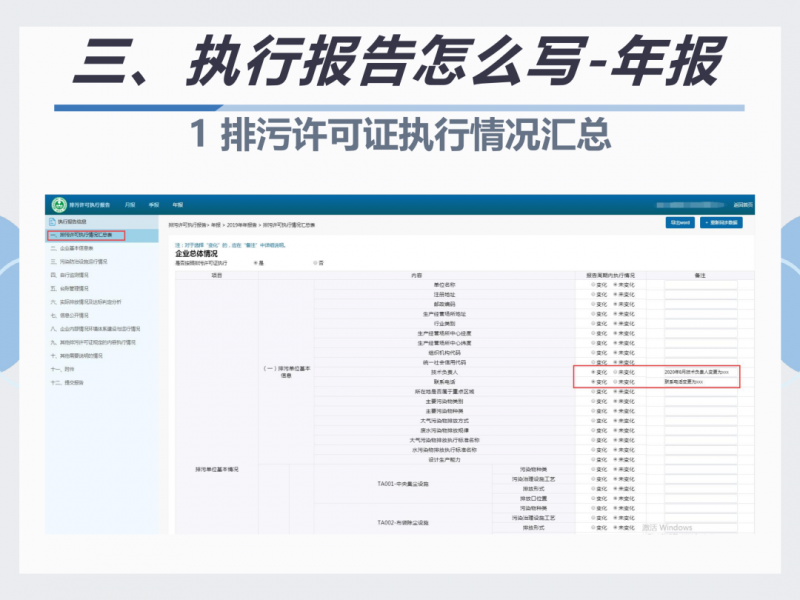The height and width of the screenshot is (600, 800).
Task: Open sidebar item 十一、附件
Action: pyautogui.click(x=62, y=369)
